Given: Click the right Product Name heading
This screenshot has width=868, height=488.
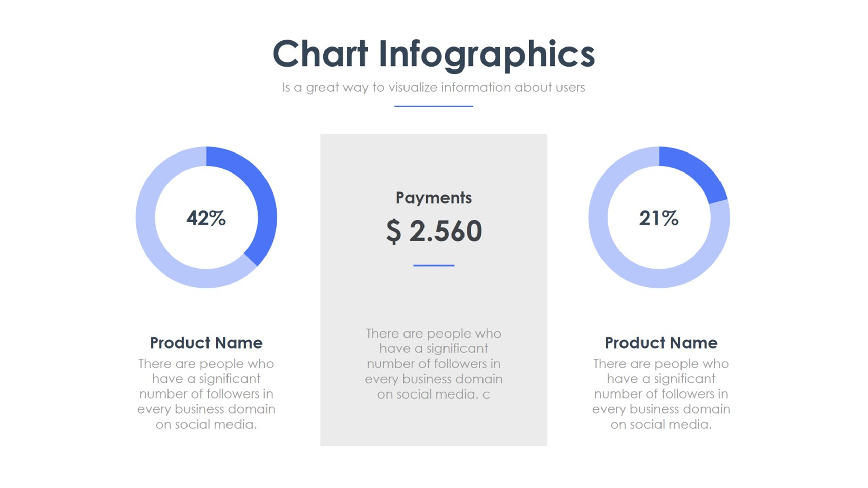Looking at the screenshot, I should [x=661, y=343].
